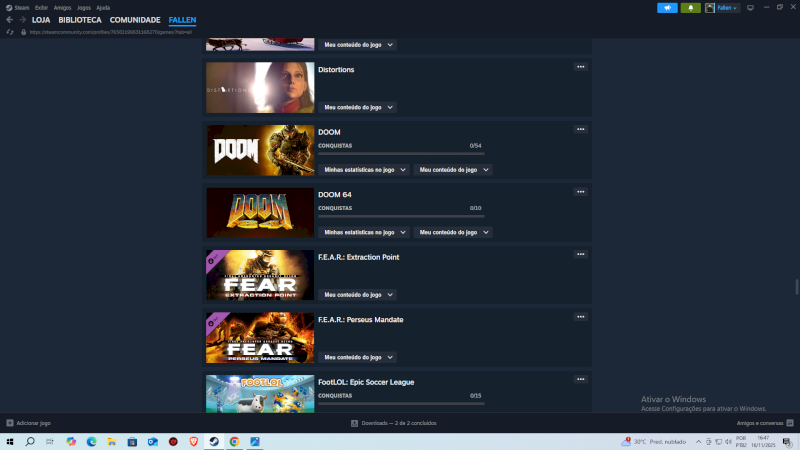Expand DOOM in-game statistics dropdown
800x450 pixels.
point(364,169)
